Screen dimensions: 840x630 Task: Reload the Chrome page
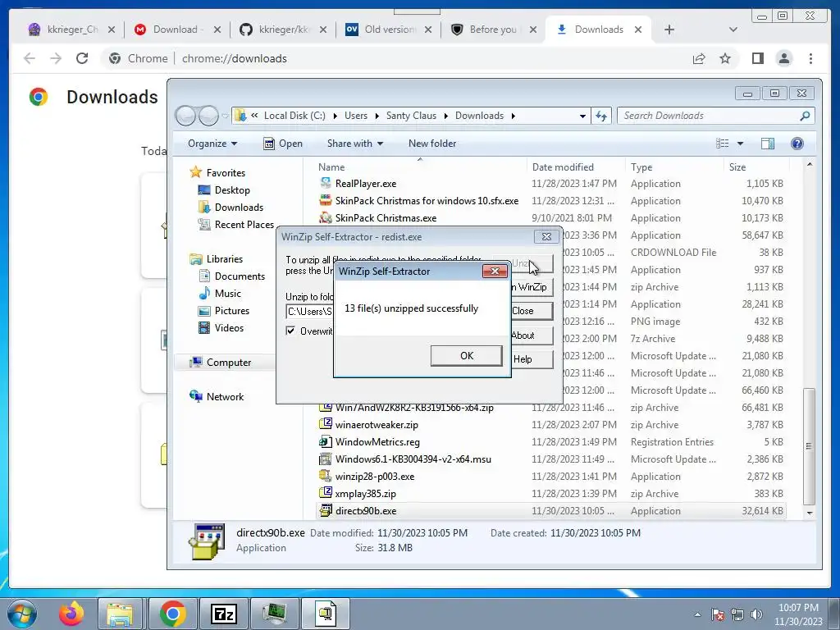pyautogui.click(x=82, y=58)
